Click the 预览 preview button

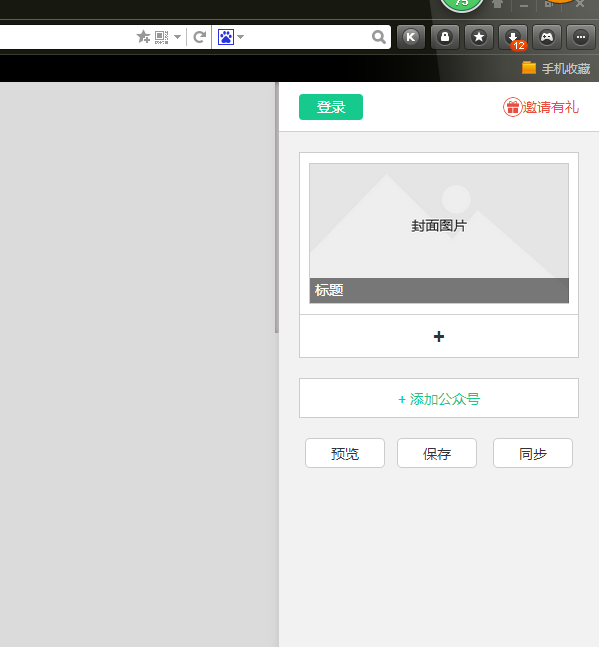click(x=345, y=453)
